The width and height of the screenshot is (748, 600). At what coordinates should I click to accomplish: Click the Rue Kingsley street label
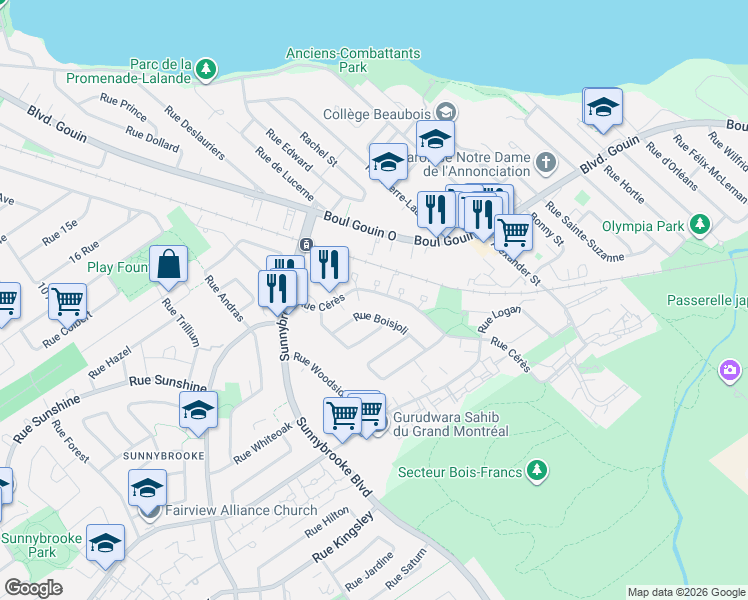[342, 537]
